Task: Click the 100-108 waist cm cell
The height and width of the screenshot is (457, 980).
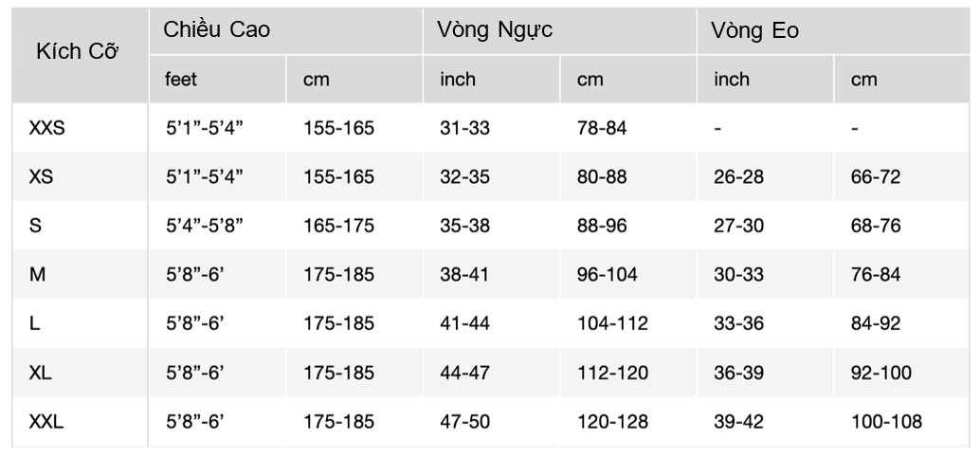Action: click(886, 422)
